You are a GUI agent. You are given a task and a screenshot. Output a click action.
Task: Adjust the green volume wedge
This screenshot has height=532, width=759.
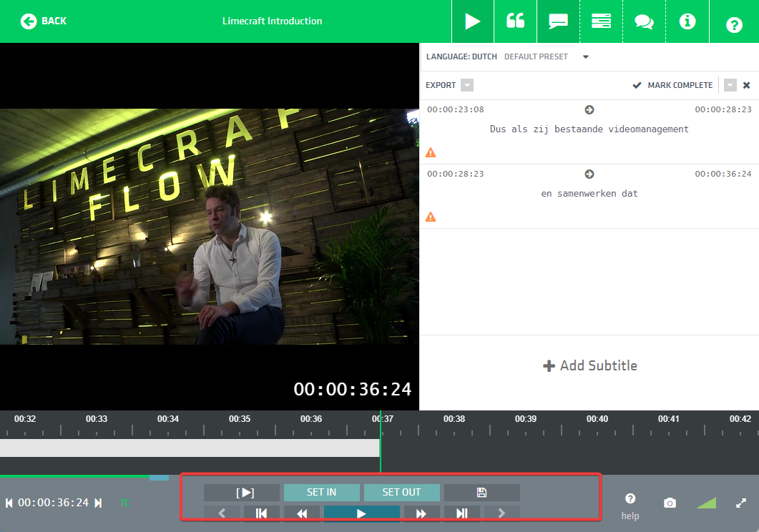706,503
